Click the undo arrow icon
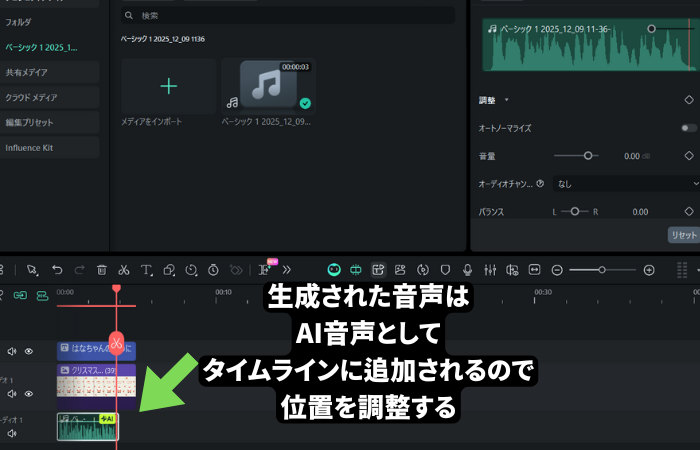This screenshot has width=700, height=450. coord(57,270)
